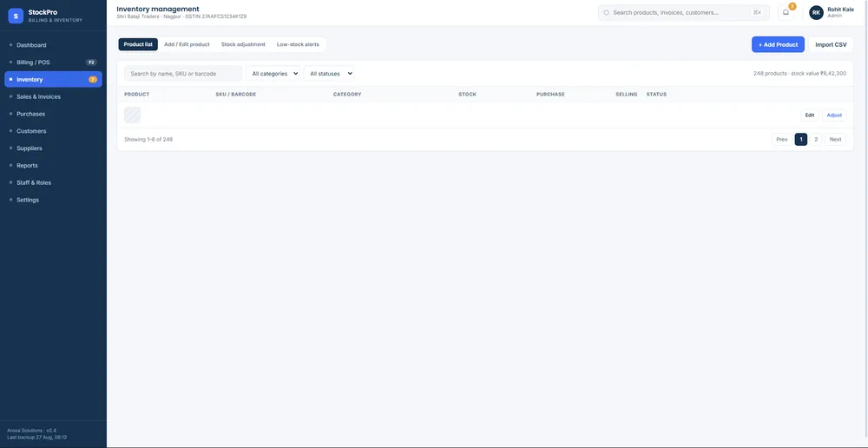This screenshot has width=868, height=448.
Task: Click the SELLING column header
Action: coord(626,94)
